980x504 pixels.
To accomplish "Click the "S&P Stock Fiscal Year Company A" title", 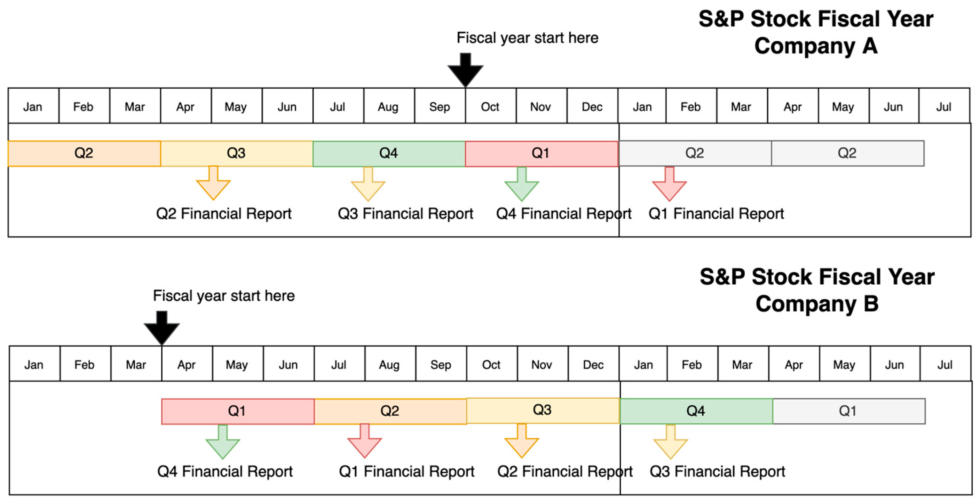I will tap(816, 33).
